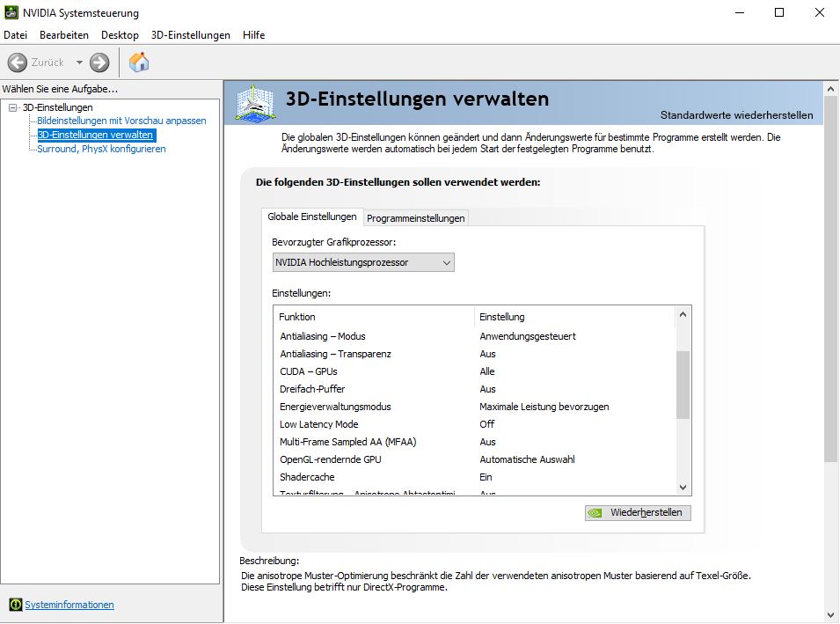Click the 3D settings header graphic icon
840x624 pixels.
click(256, 103)
